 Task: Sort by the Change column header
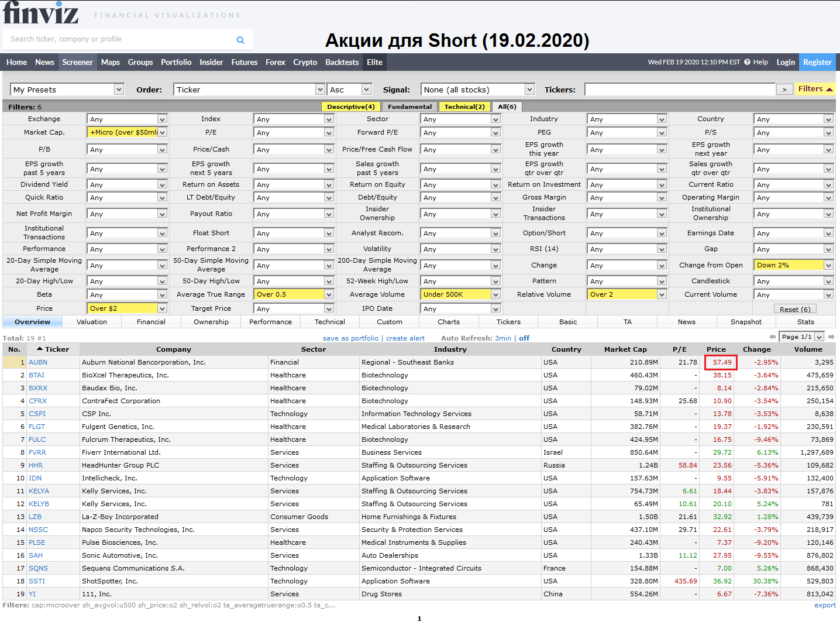tap(756, 349)
